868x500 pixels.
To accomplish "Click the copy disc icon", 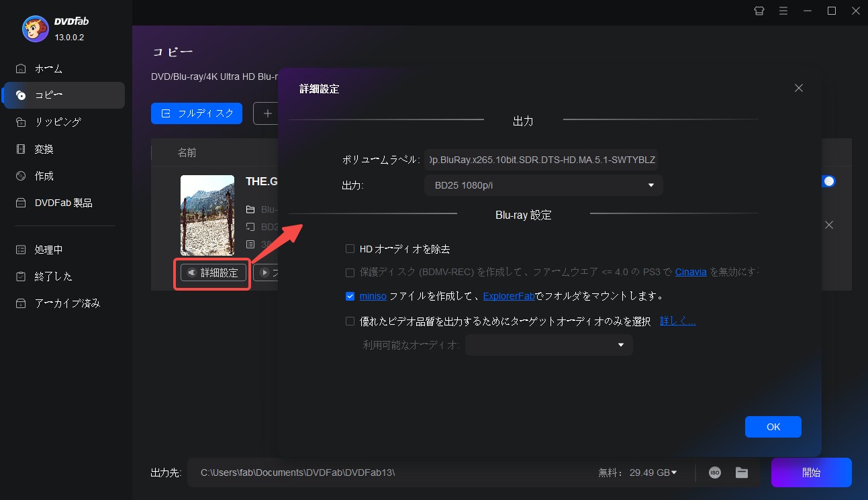I will point(21,95).
